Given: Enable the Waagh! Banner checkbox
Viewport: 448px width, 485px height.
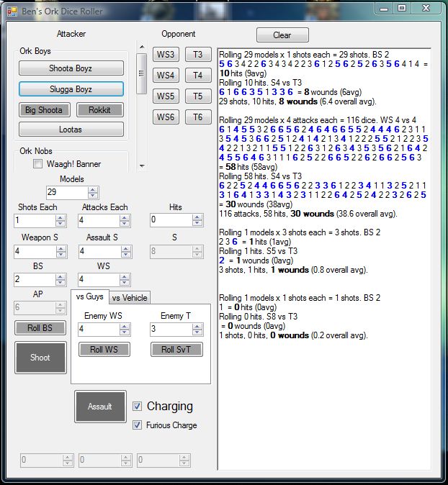Looking at the screenshot, I should [37, 163].
